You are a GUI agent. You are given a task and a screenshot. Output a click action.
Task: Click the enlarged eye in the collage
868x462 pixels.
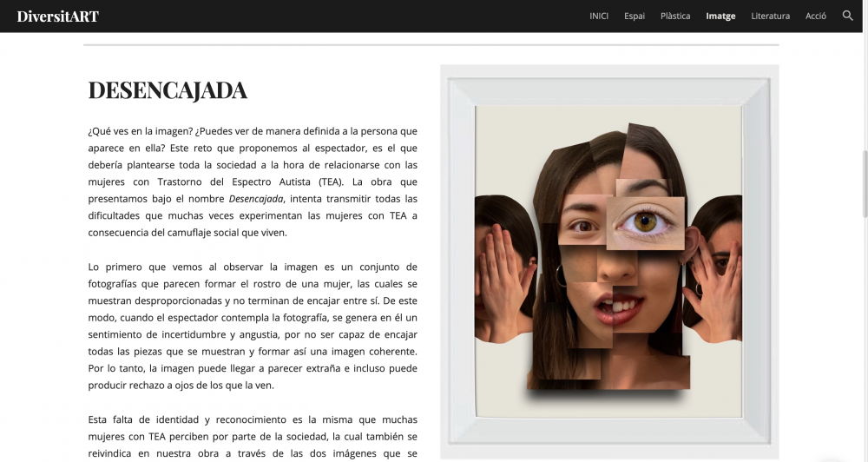click(645, 221)
